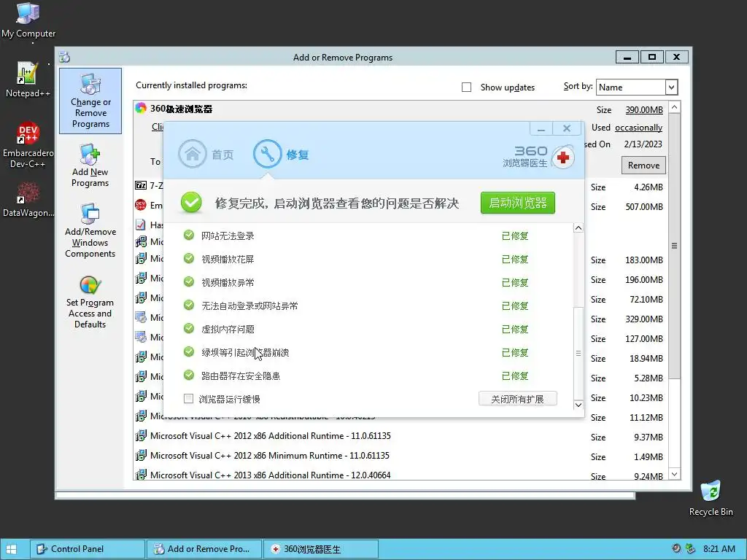Close the 360 Browser Doctor dialog
Screen dimensions: 747x560
coord(567,128)
